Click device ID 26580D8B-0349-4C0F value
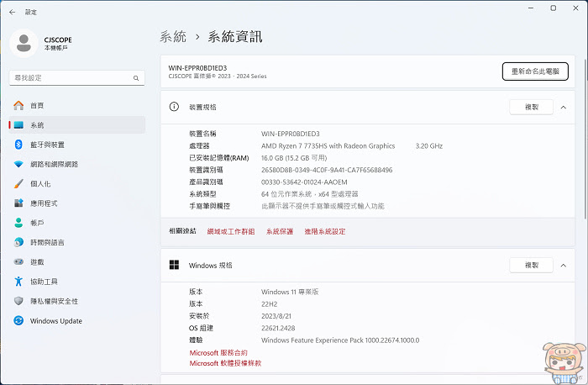 (x=327, y=170)
